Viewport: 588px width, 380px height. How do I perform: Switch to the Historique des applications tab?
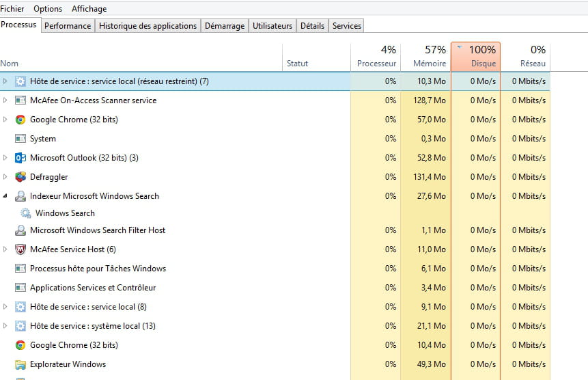point(148,26)
